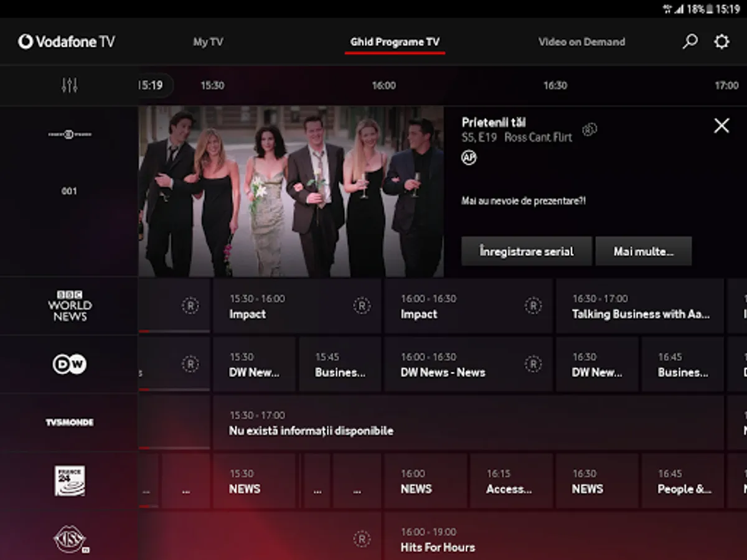Screen dimensions: 747x560
Task: Click the Înregistrare serial button
Action: pyautogui.click(x=527, y=251)
